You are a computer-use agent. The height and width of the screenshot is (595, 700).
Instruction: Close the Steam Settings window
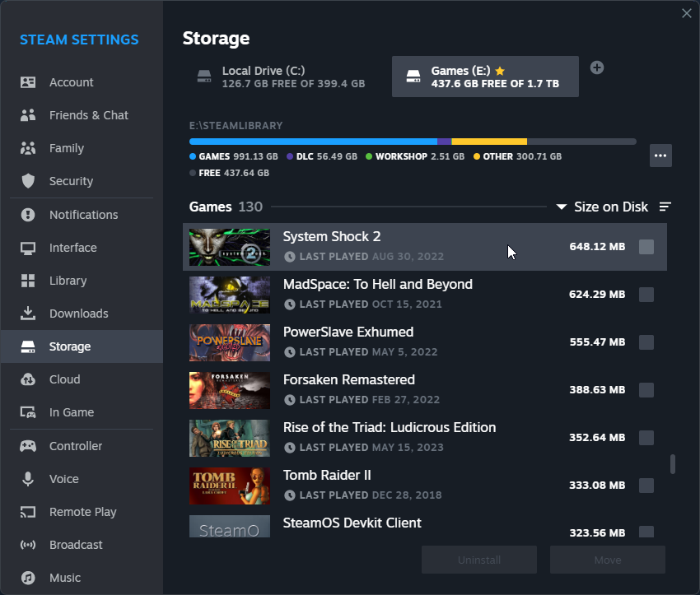(x=687, y=13)
